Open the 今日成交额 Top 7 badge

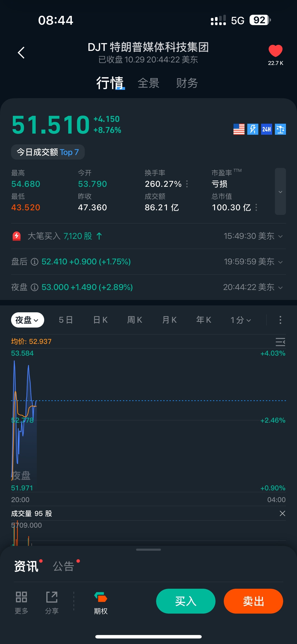coord(48,152)
